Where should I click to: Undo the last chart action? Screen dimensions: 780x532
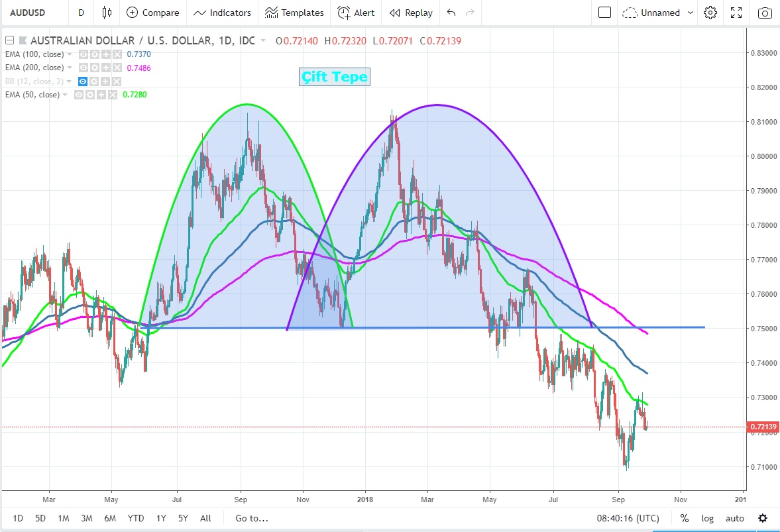[x=451, y=13]
